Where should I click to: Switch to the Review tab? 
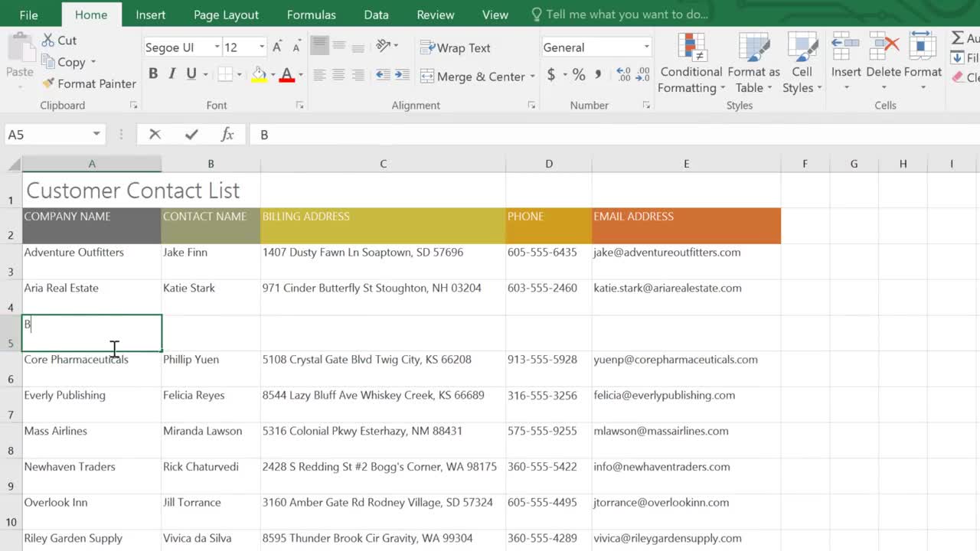[435, 15]
